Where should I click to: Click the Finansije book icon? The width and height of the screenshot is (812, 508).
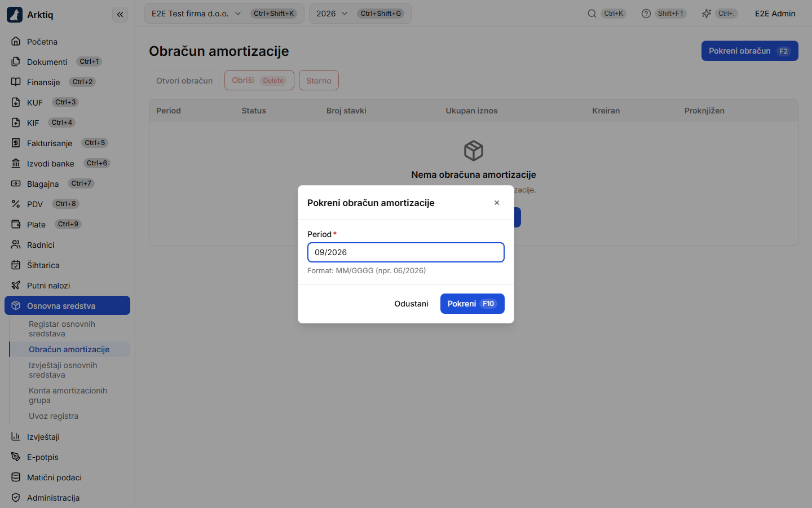(x=16, y=82)
